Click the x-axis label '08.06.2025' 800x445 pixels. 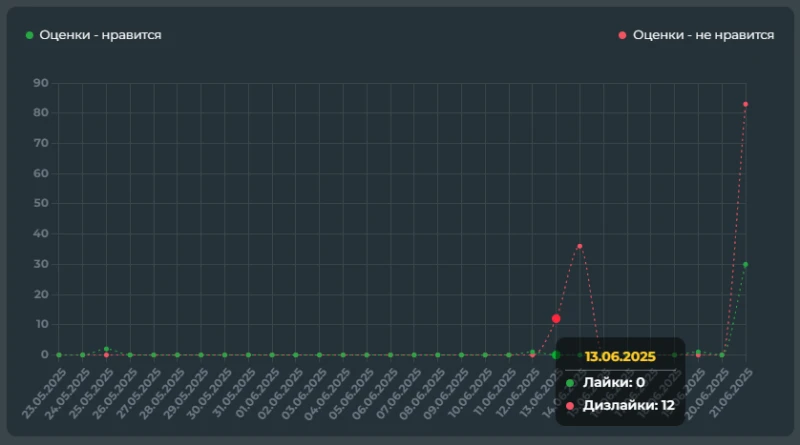423,393
